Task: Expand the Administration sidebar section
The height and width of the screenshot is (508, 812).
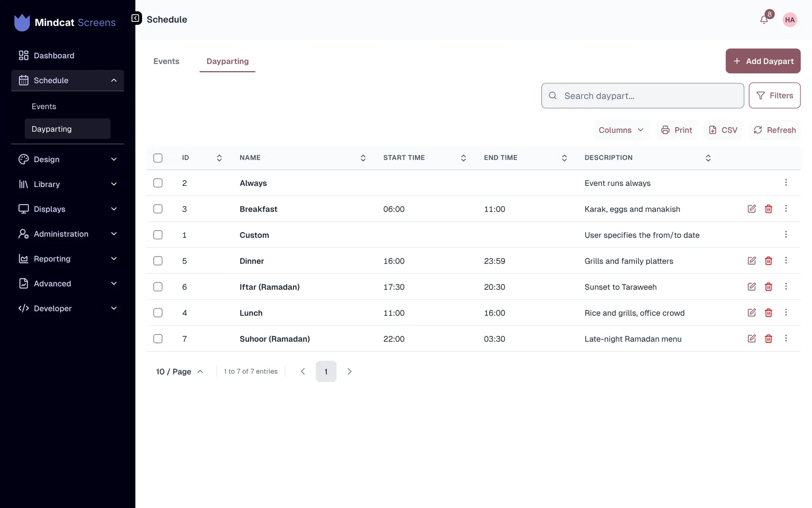Action: (x=67, y=234)
